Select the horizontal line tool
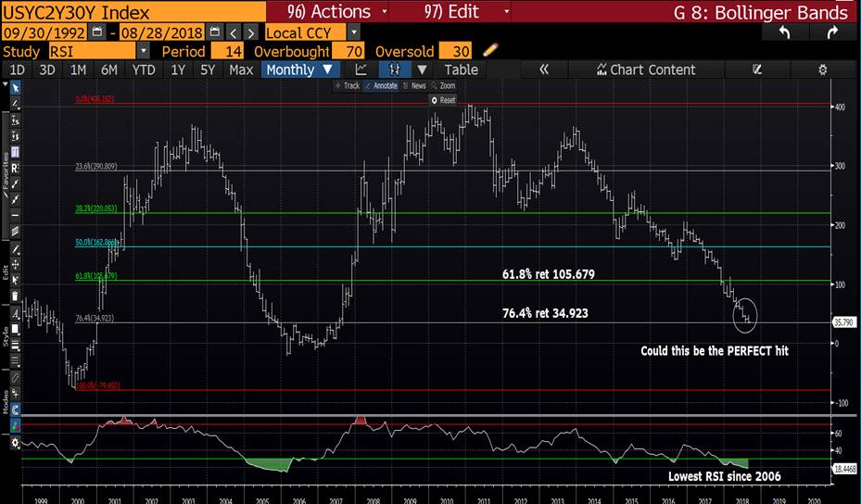The height and width of the screenshot is (504, 861). coord(16,215)
